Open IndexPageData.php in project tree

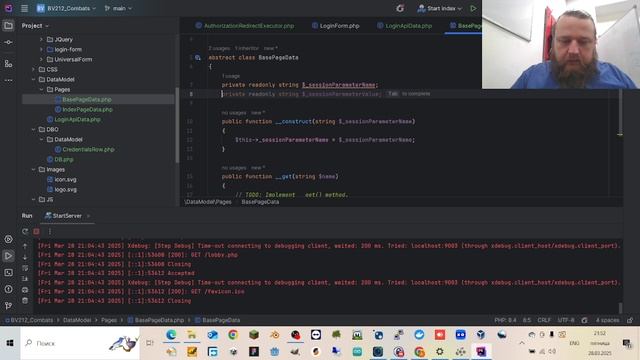click(x=87, y=109)
